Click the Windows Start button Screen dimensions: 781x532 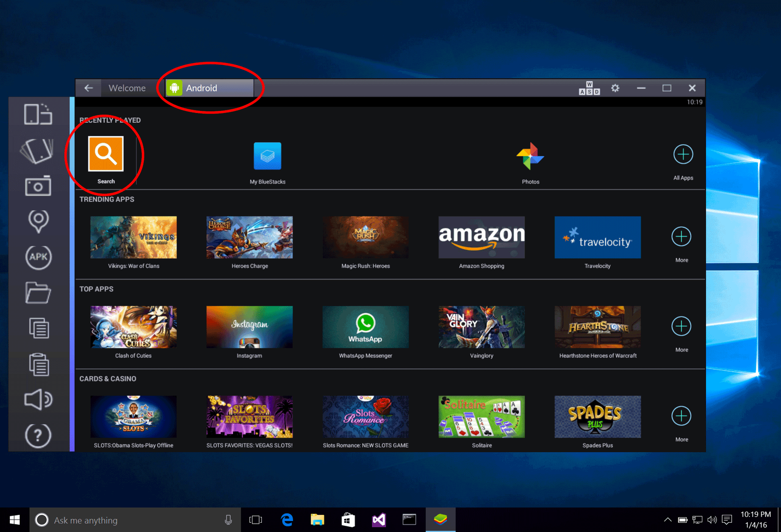point(15,520)
